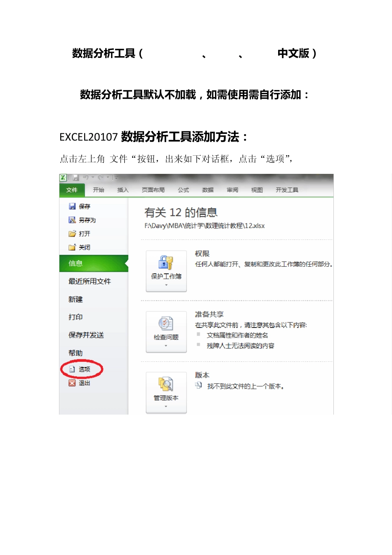
Task: Switch to the 开发工具 ribbon tab
Action: [287, 190]
